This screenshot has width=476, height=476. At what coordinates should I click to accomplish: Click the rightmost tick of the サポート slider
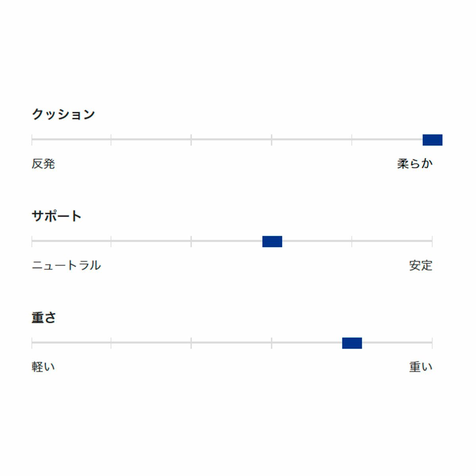[x=432, y=241]
